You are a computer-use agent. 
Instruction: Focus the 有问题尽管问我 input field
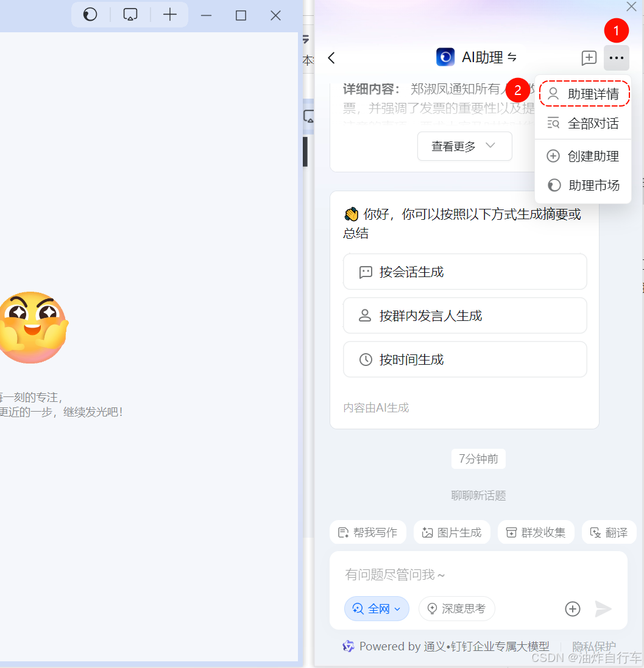tap(478, 575)
